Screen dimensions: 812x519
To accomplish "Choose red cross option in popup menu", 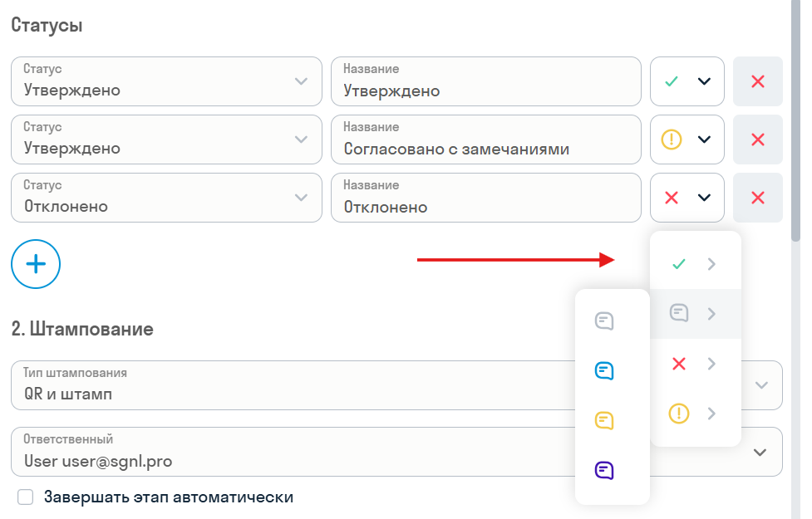I will [x=696, y=364].
